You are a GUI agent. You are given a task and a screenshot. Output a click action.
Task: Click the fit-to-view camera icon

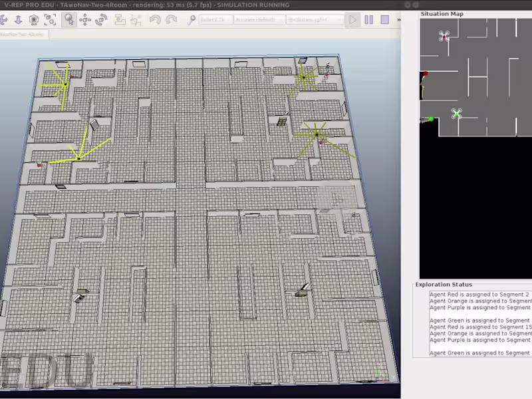click(x=51, y=19)
